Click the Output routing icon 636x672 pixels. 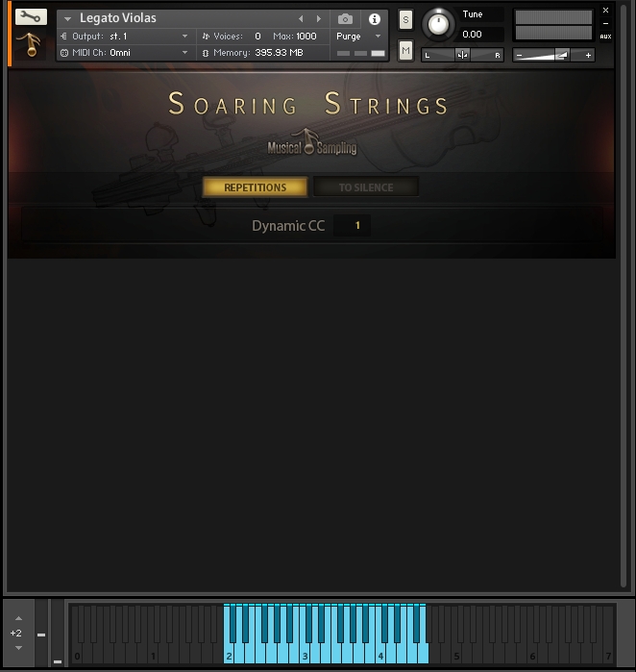pyautogui.click(x=63, y=37)
